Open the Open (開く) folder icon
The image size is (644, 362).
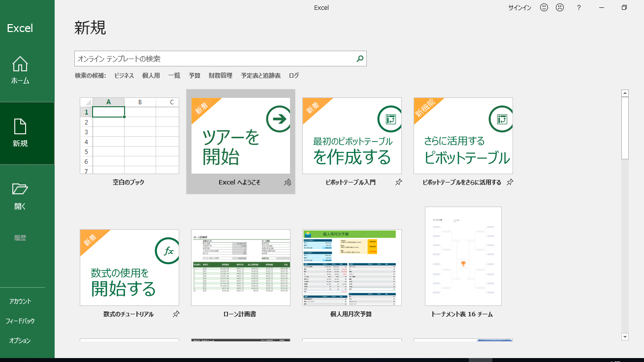tap(20, 189)
